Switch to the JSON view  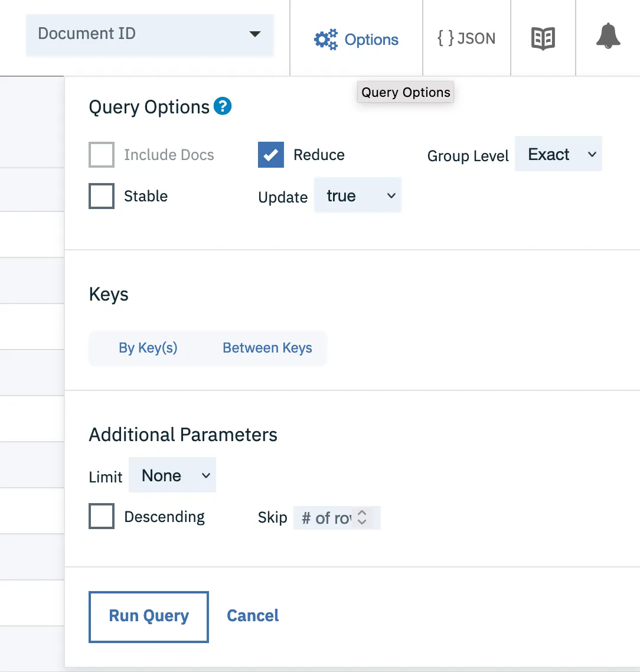point(466,38)
